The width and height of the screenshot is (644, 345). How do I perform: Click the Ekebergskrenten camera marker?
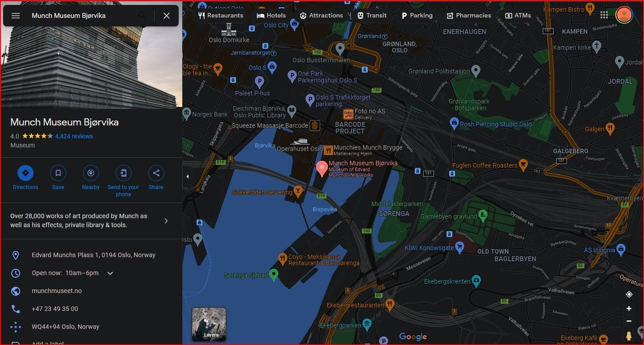tap(476, 281)
